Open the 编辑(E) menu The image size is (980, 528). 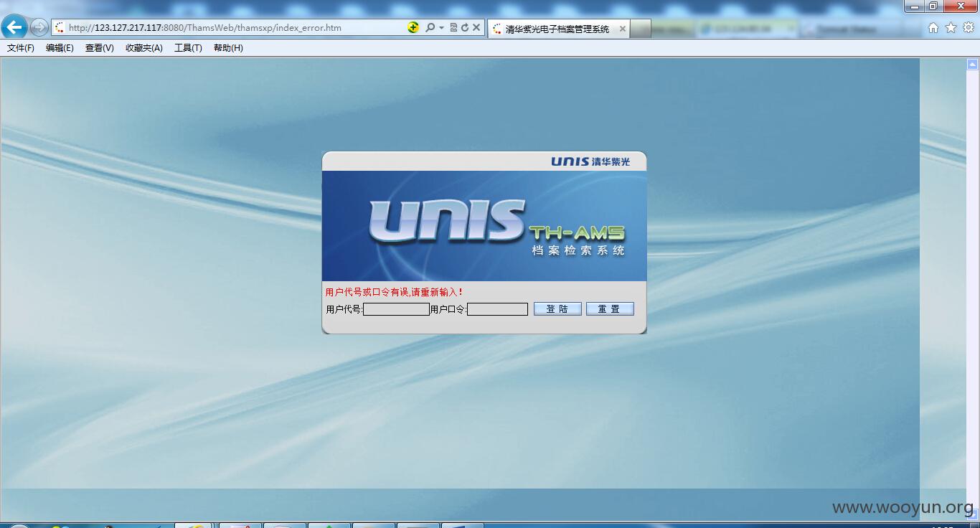coord(60,48)
